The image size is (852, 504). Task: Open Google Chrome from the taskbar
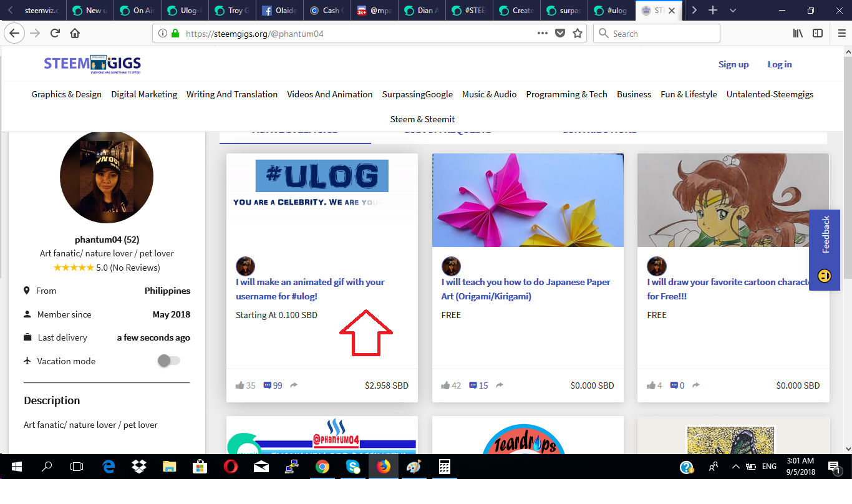pyautogui.click(x=322, y=467)
